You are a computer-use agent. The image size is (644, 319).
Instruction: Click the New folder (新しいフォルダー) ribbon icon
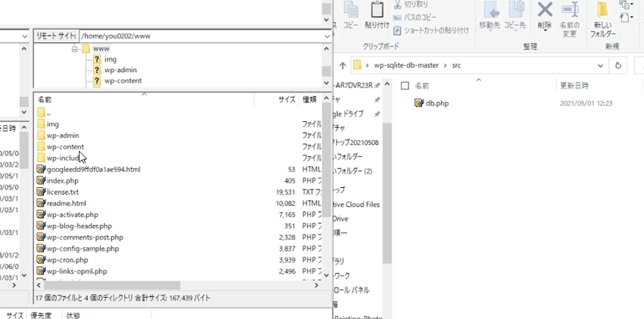coord(602,11)
